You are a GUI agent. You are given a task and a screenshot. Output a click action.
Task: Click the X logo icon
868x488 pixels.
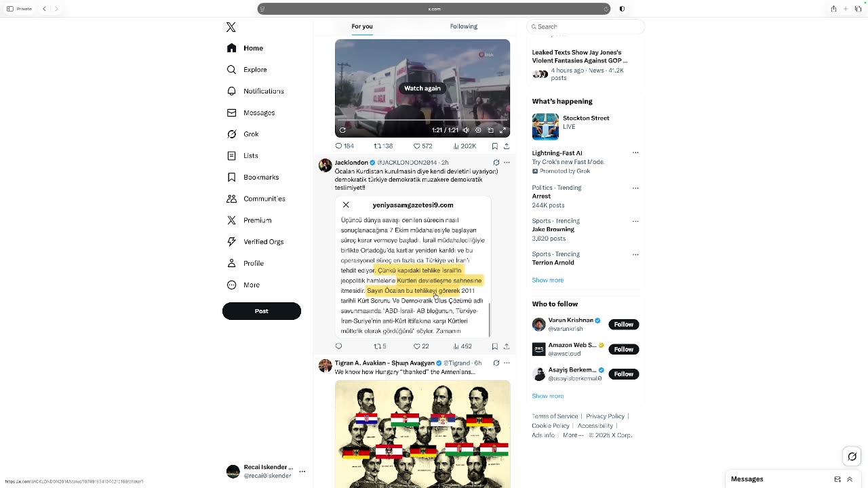pyautogui.click(x=231, y=27)
